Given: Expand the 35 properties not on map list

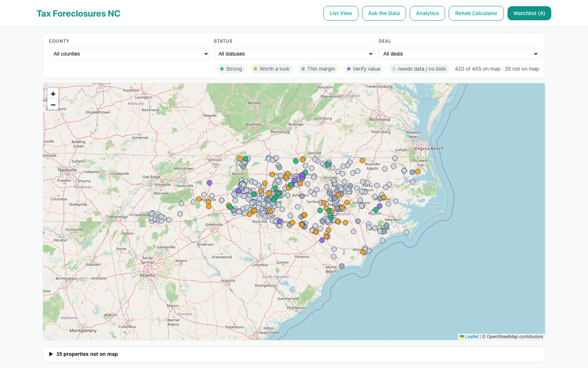Looking at the screenshot, I should click(x=294, y=354).
